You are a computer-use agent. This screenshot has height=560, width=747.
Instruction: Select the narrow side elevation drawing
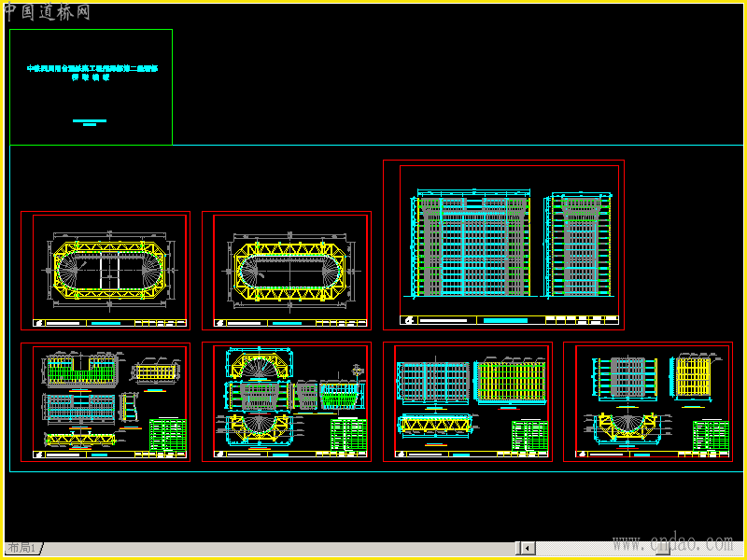pyautogui.click(x=578, y=245)
